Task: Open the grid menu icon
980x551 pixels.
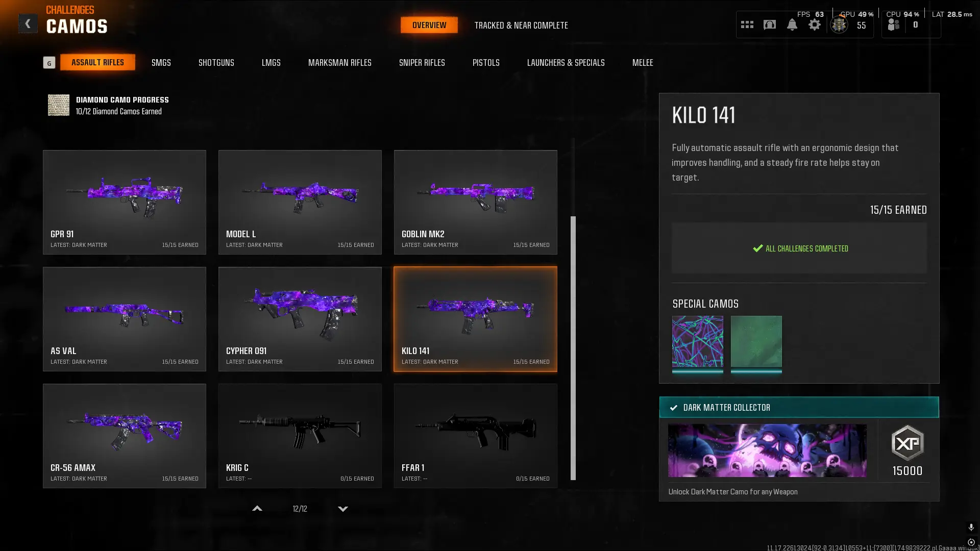Action: point(747,24)
